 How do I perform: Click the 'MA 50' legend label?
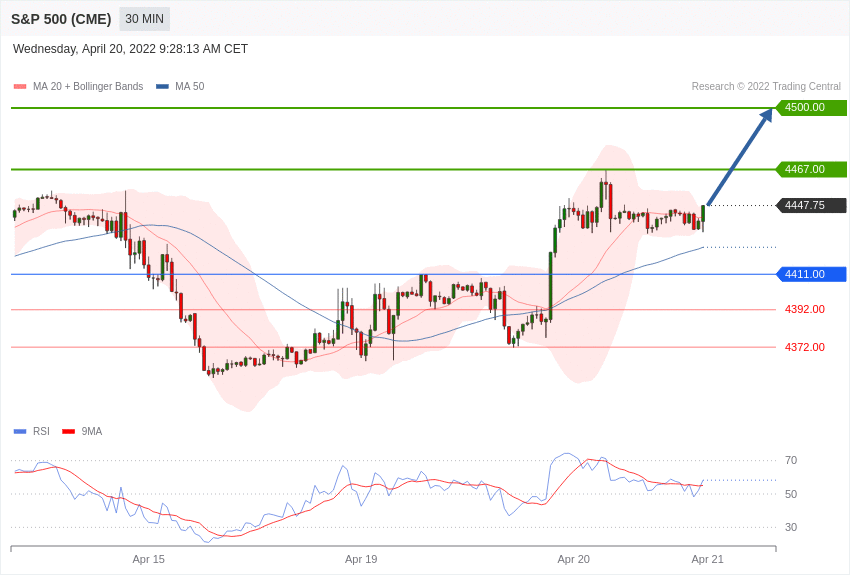(x=190, y=86)
